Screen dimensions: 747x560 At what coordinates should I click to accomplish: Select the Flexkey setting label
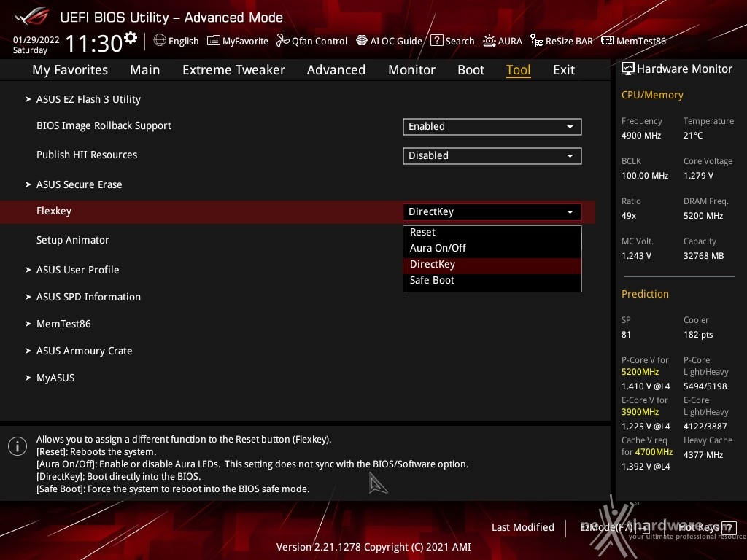click(x=54, y=211)
